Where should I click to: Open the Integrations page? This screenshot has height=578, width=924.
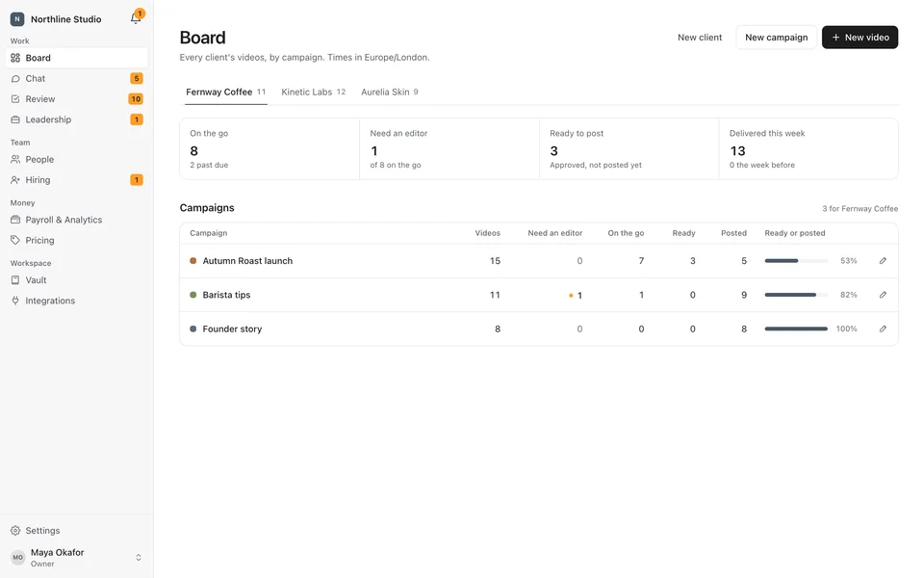[x=77, y=301]
